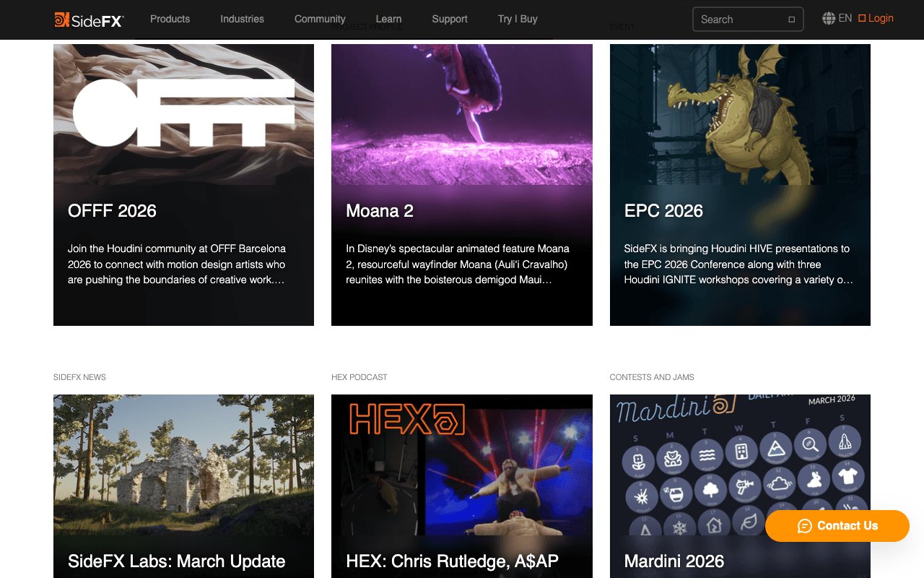Click the EVENT label above EPC 2026
The width and height of the screenshot is (924, 578).
tap(622, 27)
